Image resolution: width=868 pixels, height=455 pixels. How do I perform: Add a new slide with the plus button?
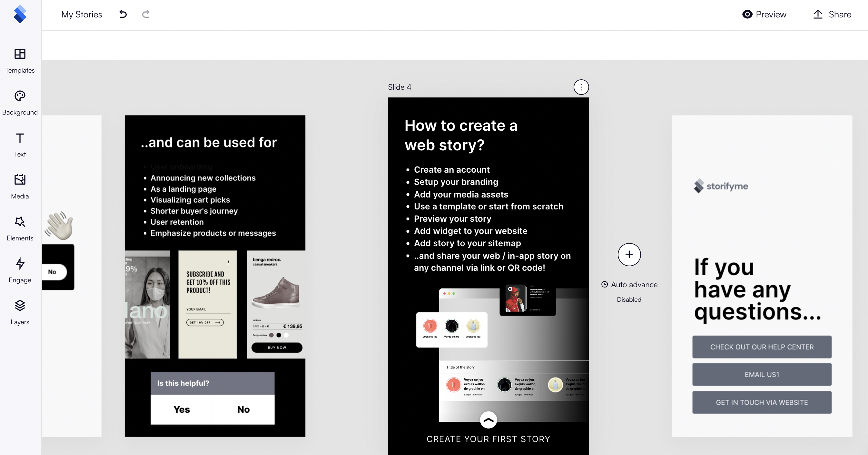[x=629, y=255]
